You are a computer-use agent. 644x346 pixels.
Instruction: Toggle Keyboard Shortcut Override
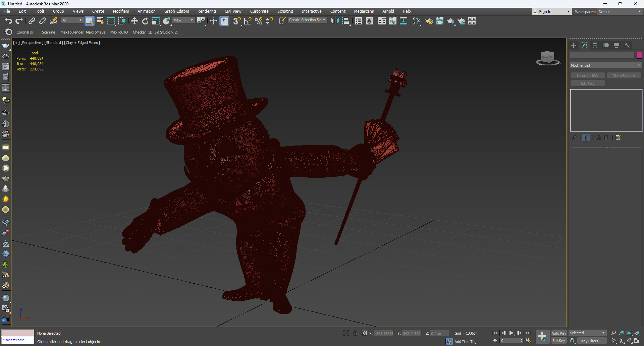pos(224,21)
